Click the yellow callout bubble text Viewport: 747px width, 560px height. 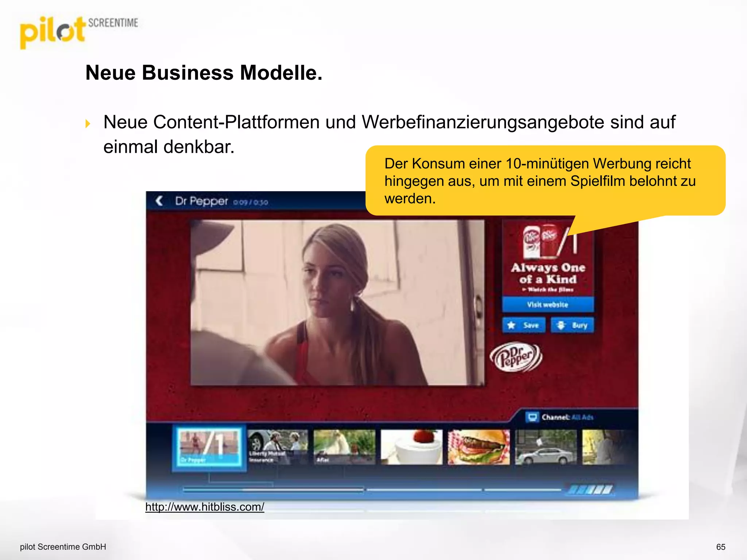click(540, 181)
